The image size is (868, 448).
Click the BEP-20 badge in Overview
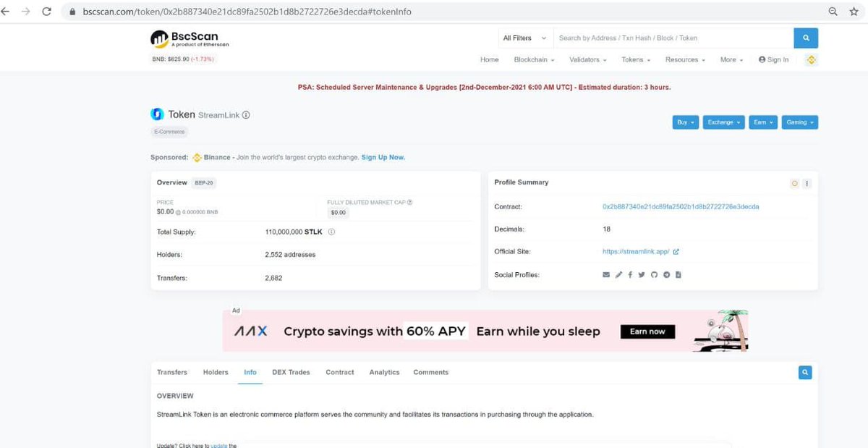204,183
